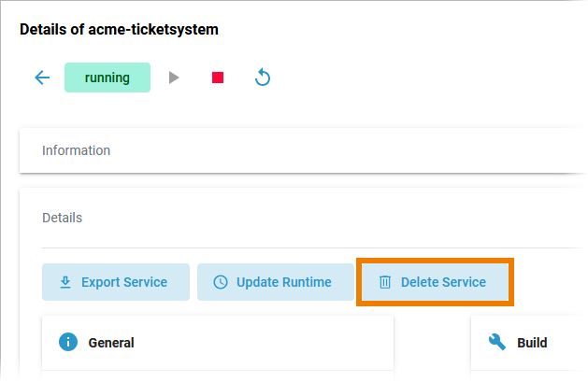
Task: Restart the service using the circular arrow
Action: tap(263, 78)
